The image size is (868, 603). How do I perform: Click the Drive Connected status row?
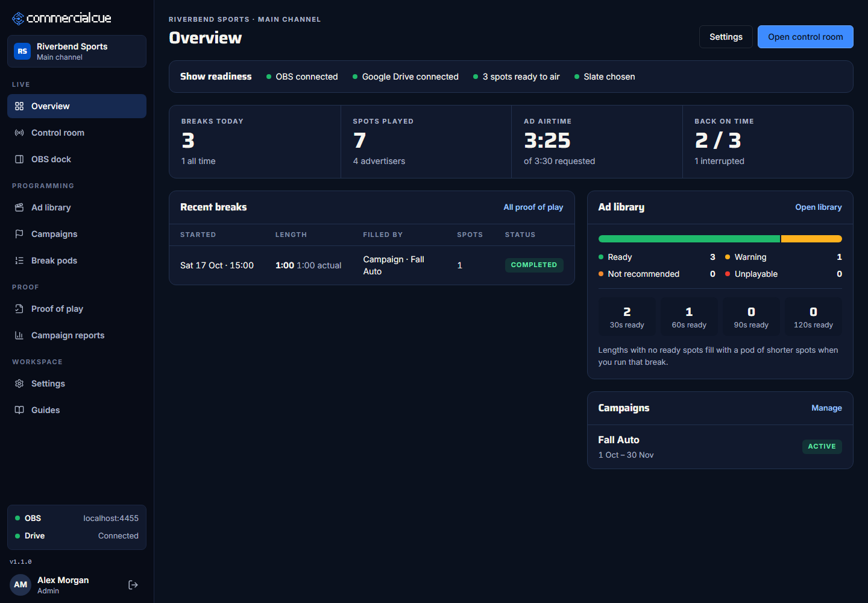[x=77, y=535]
